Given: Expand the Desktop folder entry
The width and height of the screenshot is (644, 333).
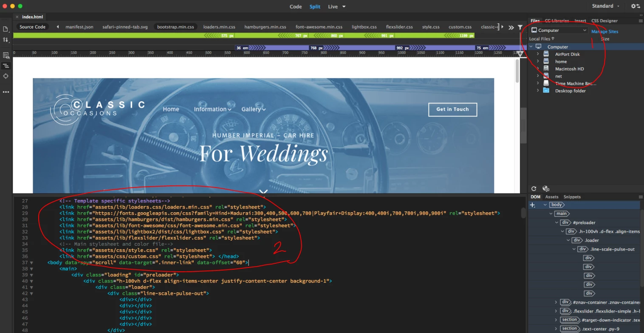Looking at the screenshot, I should pos(538,91).
